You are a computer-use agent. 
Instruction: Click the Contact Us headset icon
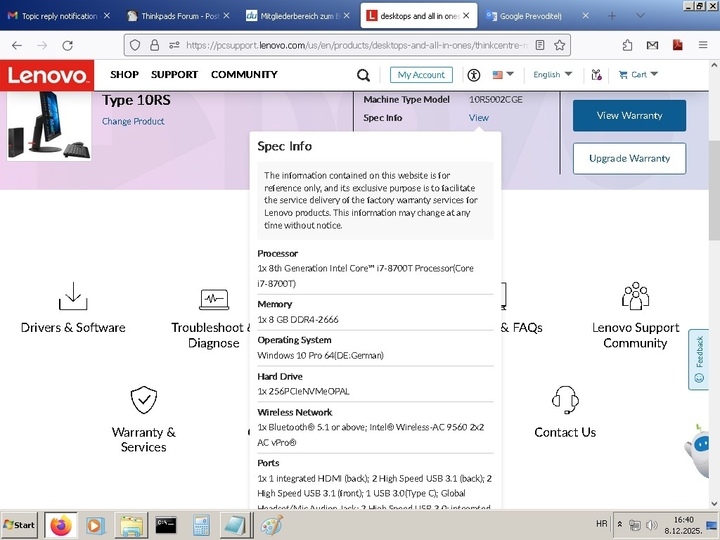coord(565,400)
